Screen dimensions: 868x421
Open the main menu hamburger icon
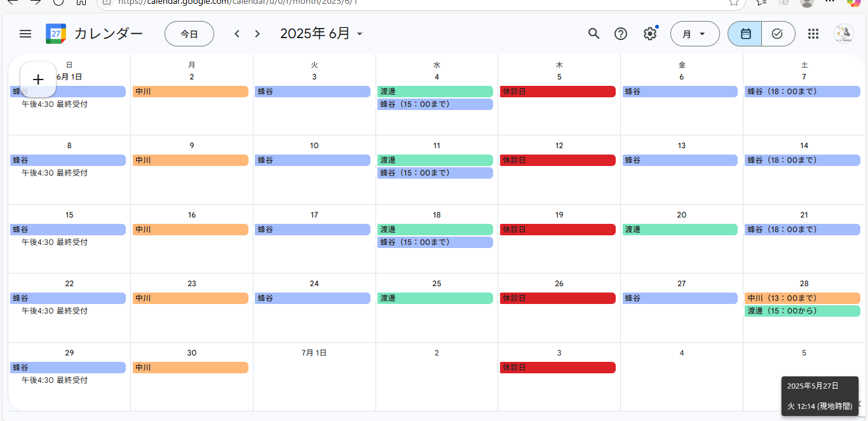click(x=25, y=34)
